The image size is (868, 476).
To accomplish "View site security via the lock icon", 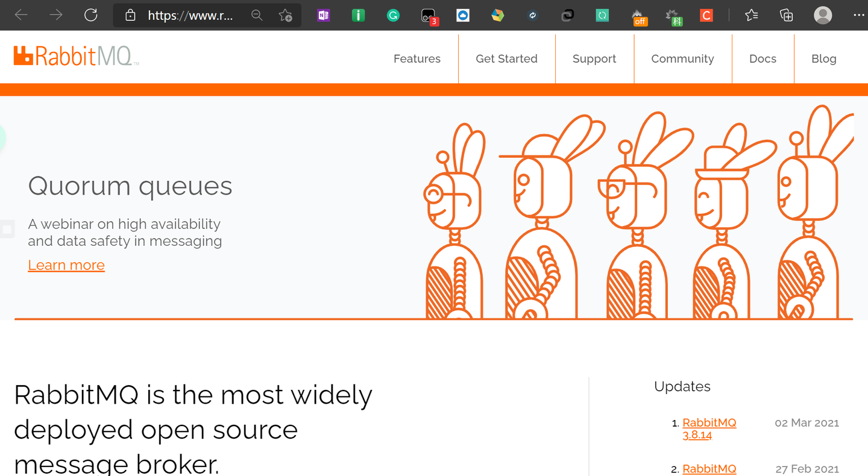I will (130, 15).
